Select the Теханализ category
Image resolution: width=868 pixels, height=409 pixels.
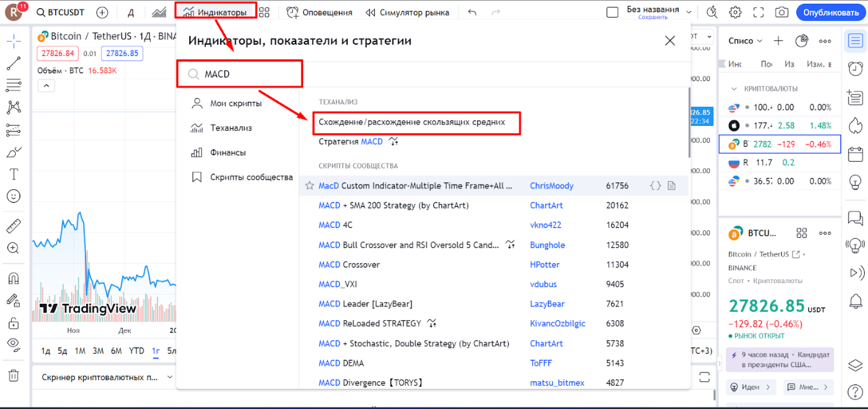[x=230, y=128]
